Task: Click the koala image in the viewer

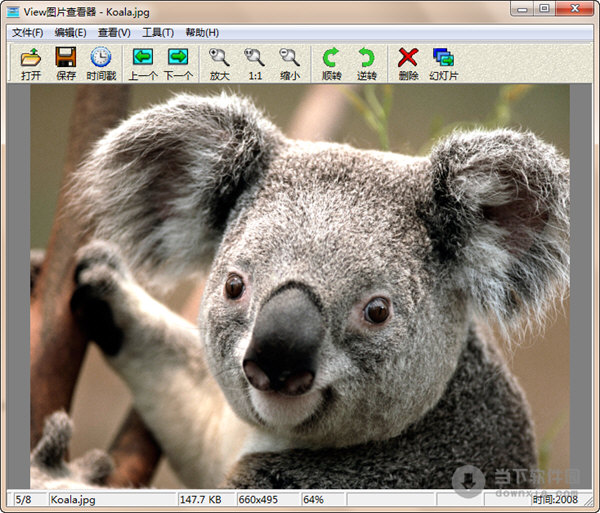Action: (x=300, y=287)
